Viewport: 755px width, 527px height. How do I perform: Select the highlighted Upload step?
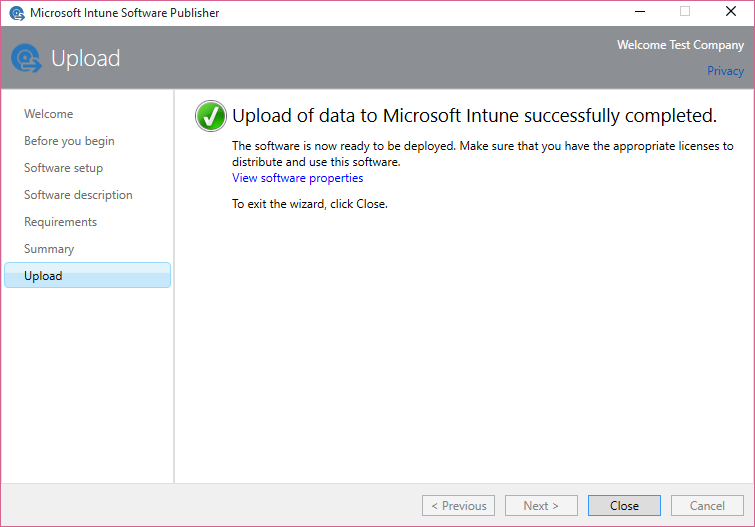pyautogui.click(x=87, y=276)
